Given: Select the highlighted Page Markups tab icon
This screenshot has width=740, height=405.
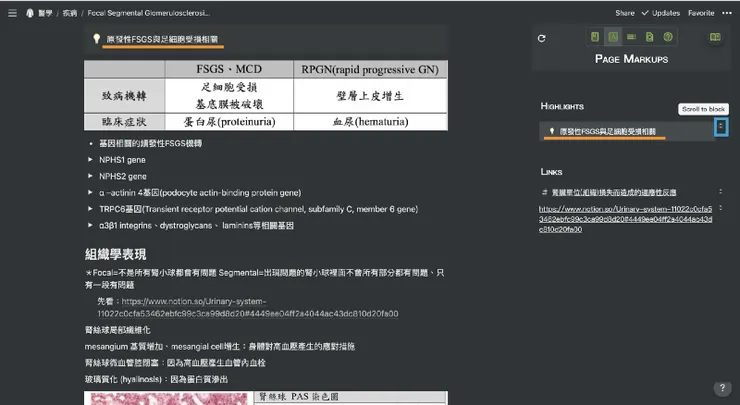Looking at the screenshot, I should (x=613, y=37).
